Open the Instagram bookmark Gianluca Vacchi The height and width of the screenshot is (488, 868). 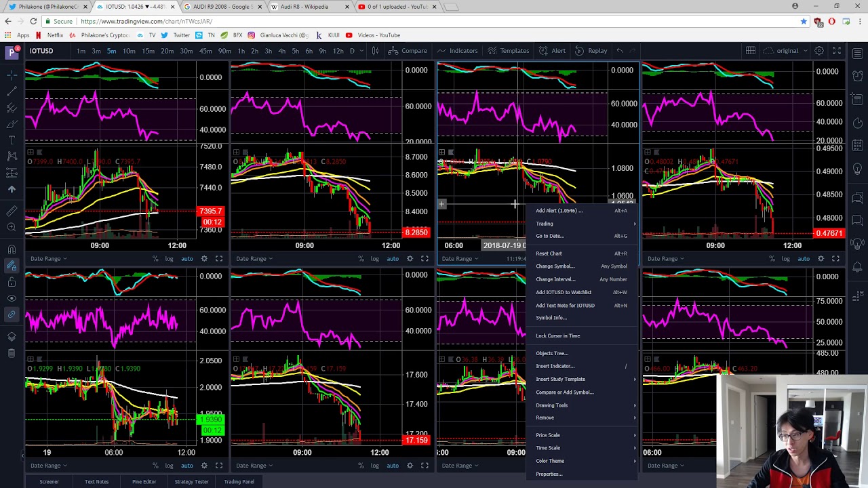point(279,35)
